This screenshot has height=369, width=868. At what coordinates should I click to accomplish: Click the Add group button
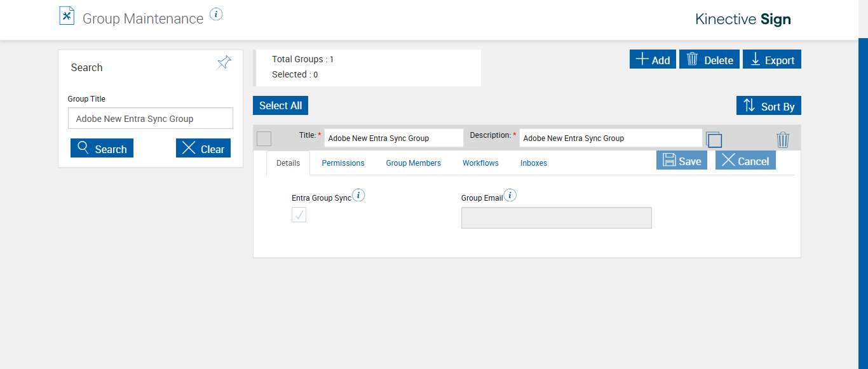point(653,60)
